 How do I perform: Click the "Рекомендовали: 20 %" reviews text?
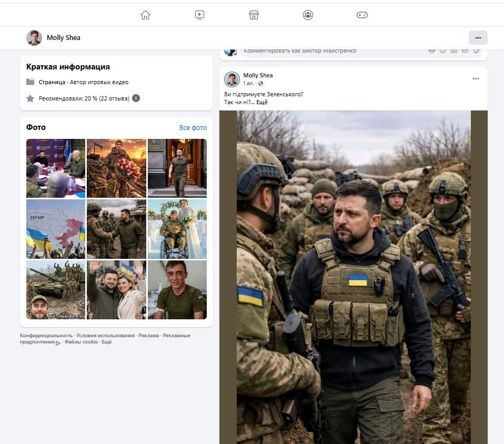(84, 98)
